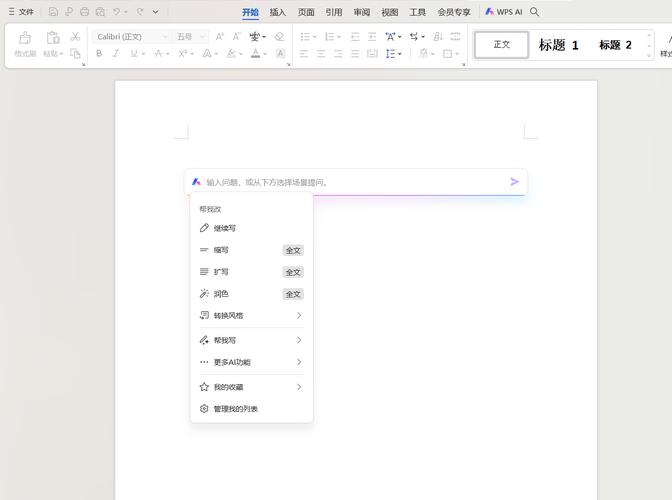The height and width of the screenshot is (500, 672).
Task: Click the undo arrow icon
Action: point(116,12)
